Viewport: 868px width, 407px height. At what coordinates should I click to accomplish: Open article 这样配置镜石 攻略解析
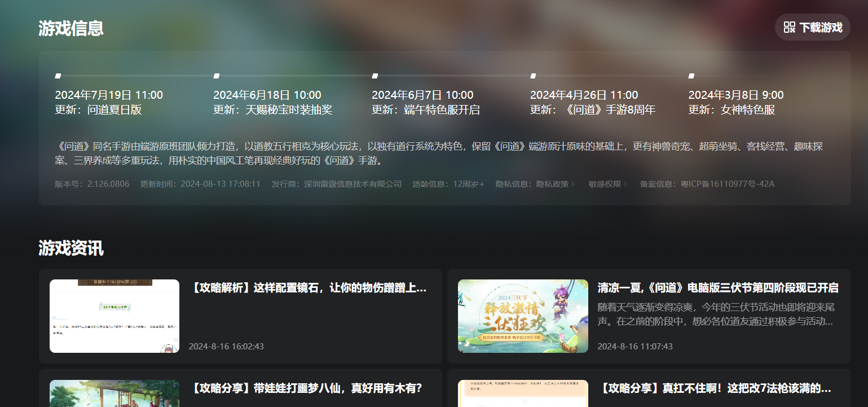click(x=307, y=288)
